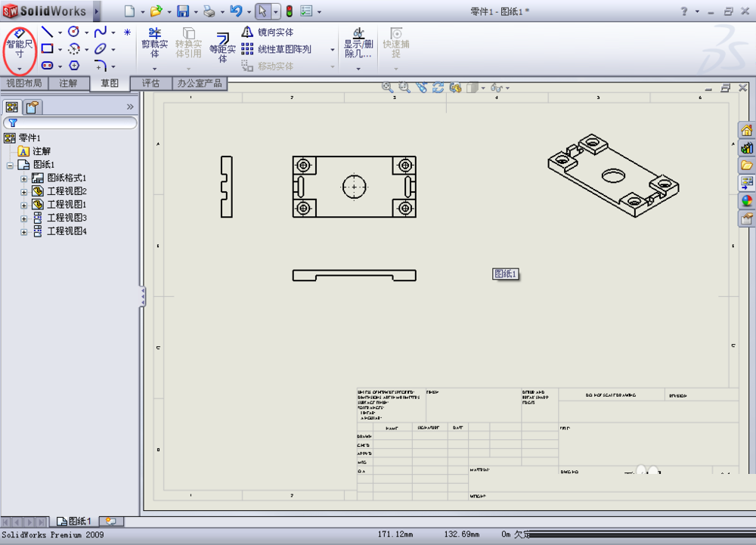This screenshot has width=756, height=545.
Task: Click the filter field in the tree
Action: point(70,123)
